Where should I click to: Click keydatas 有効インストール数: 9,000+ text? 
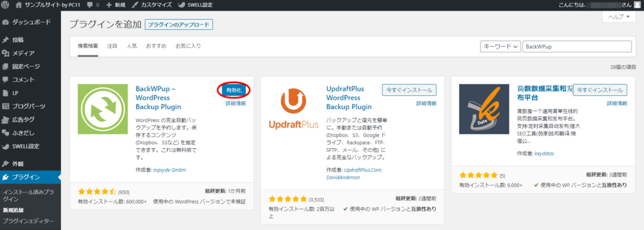tap(491, 185)
